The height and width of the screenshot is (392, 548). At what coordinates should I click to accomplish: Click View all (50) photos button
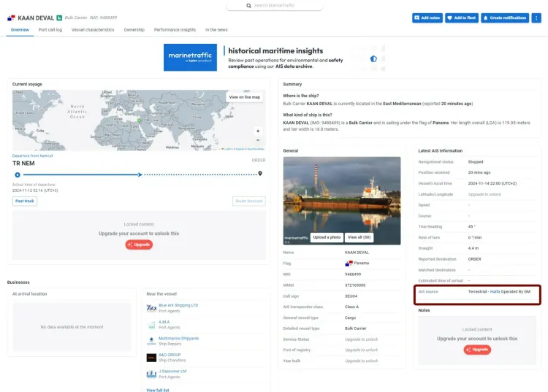359,237
